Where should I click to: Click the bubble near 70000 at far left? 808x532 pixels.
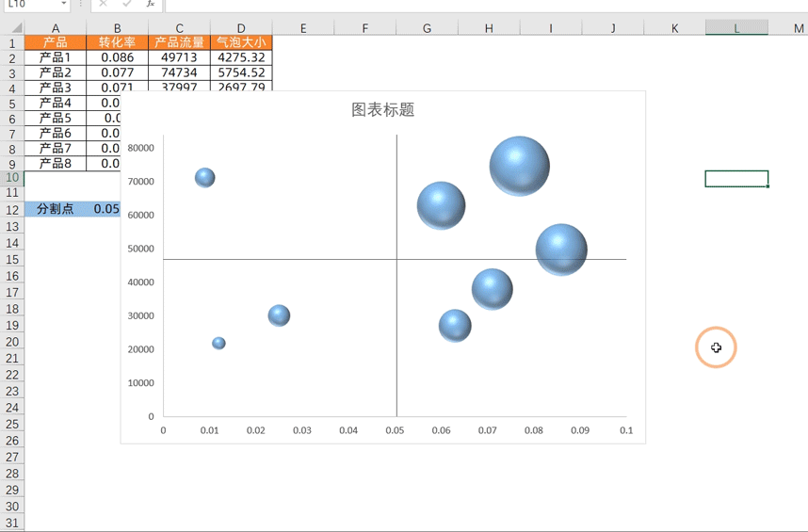tap(204, 177)
